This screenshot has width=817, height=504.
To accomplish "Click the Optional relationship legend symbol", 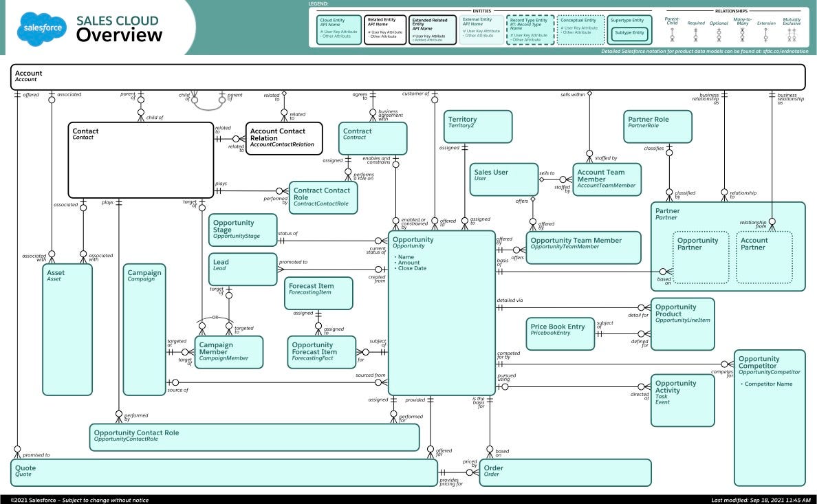I will pos(719,35).
